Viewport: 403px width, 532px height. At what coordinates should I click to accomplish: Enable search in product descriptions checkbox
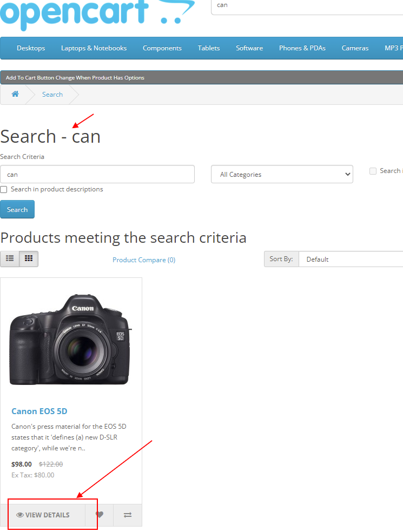pyautogui.click(x=4, y=189)
